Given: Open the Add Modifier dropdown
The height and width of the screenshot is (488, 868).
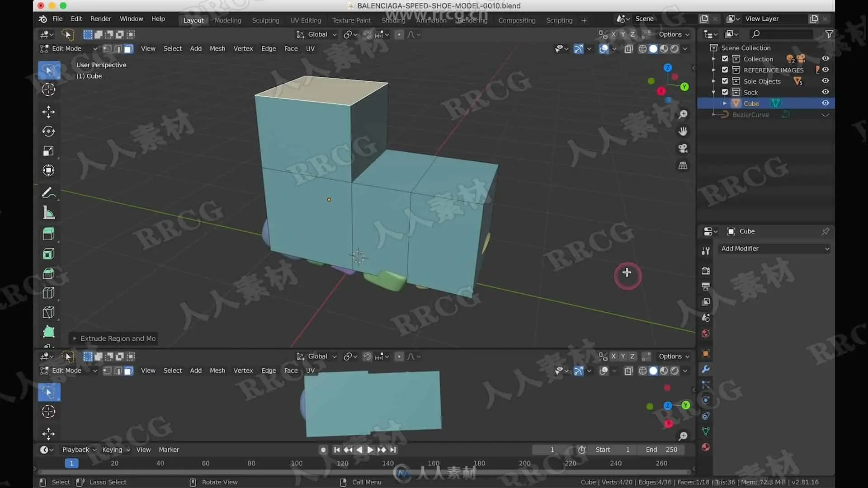Looking at the screenshot, I should (x=774, y=249).
